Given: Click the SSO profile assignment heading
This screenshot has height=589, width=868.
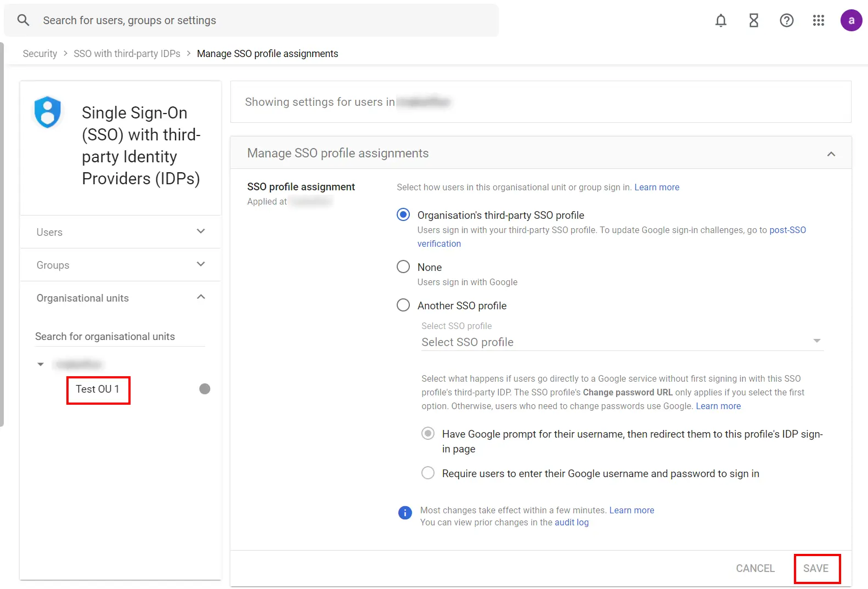Looking at the screenshot, I should (301, 186).
